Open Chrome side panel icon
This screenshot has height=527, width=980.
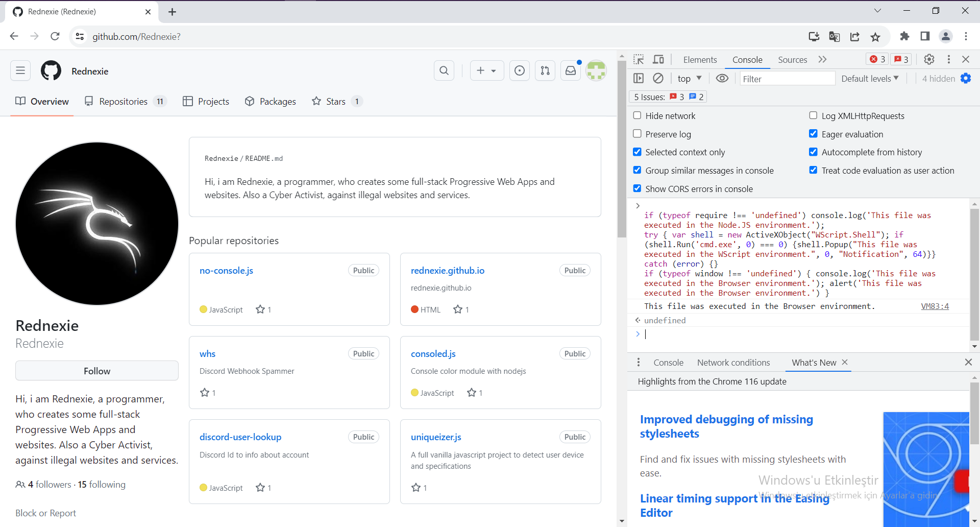coord(925,36)
